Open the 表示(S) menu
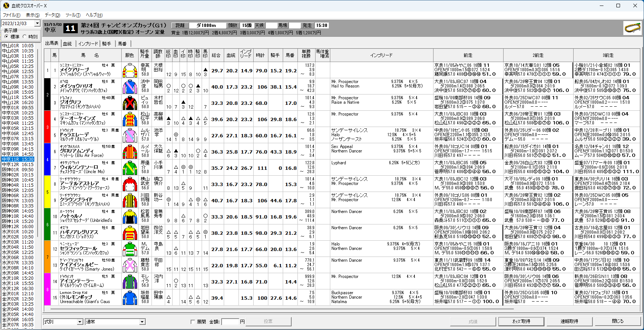This screenshot has width=644, height=330. tap(33, 15)
